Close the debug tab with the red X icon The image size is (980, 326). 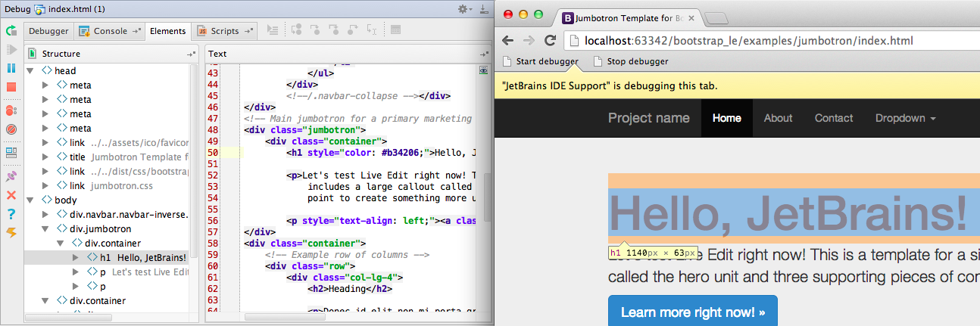11,195
